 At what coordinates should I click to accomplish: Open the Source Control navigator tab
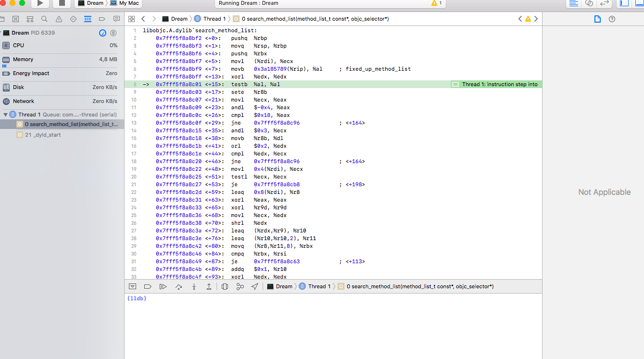[x=15, y=19]
